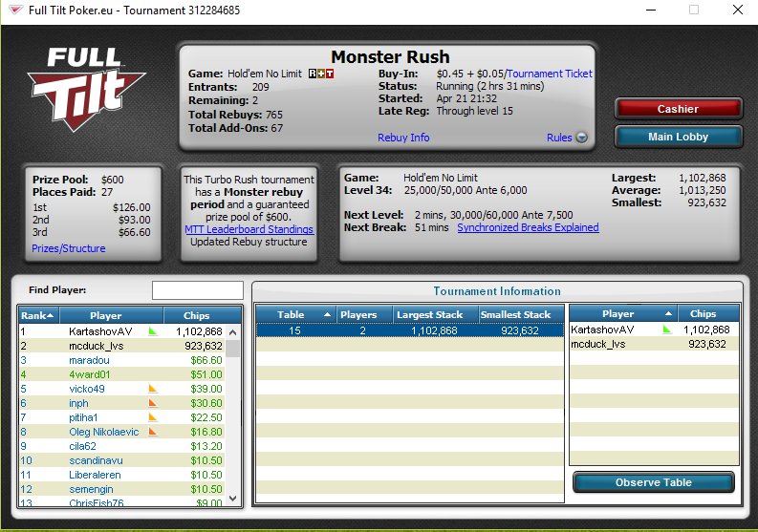Sort table players by Player column header
Viewport: 758px width, 532px height.
point(623,313)
